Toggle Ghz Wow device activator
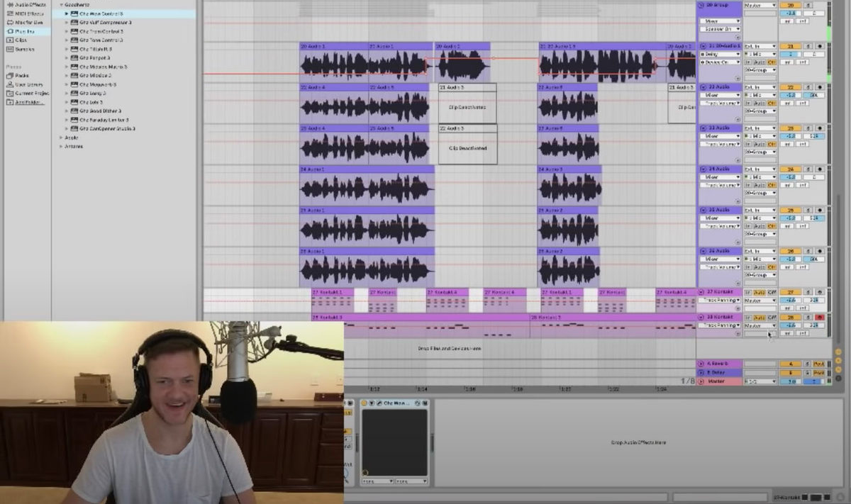Viewport: 851px width, 504px height. [x=365, y=403]
